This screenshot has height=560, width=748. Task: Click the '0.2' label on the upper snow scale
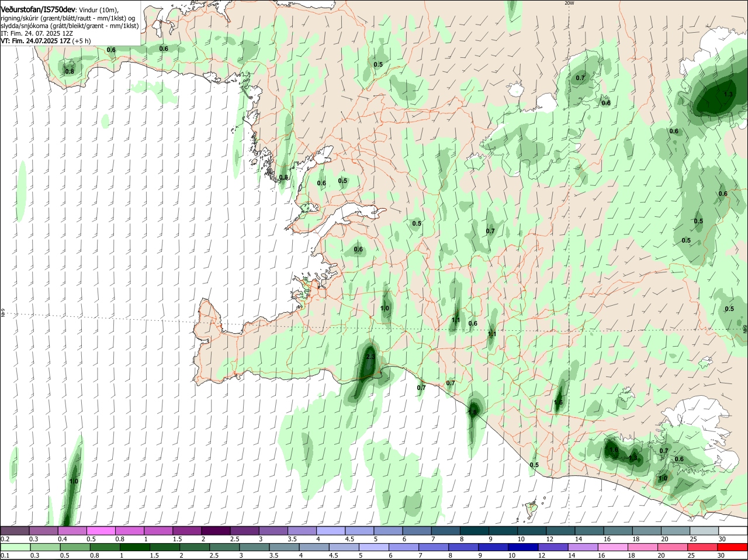click(x=5, y=539)
